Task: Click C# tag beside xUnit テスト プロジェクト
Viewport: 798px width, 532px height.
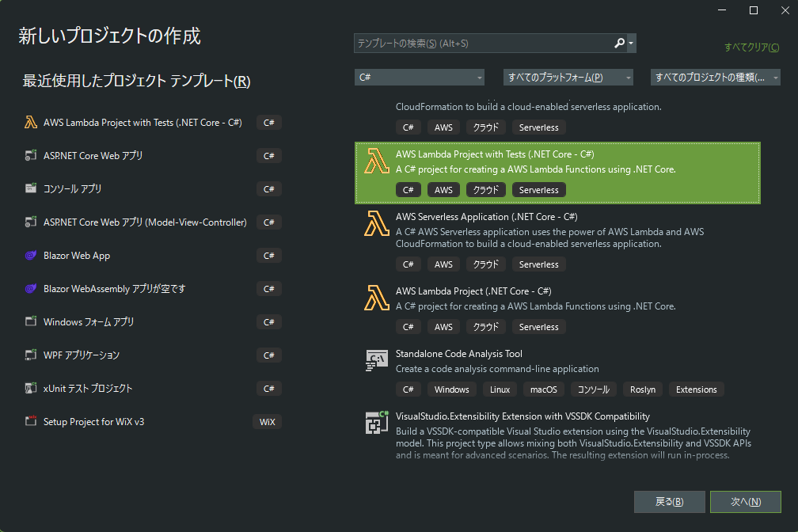Action: pyautogui.click(x=268, y=389)
